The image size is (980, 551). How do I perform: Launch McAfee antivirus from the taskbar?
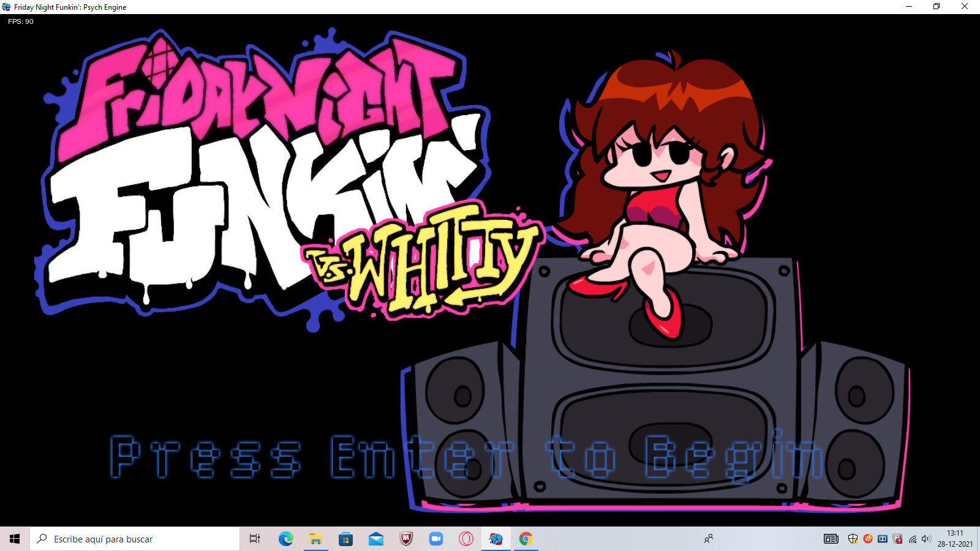[x=405, y=539]
